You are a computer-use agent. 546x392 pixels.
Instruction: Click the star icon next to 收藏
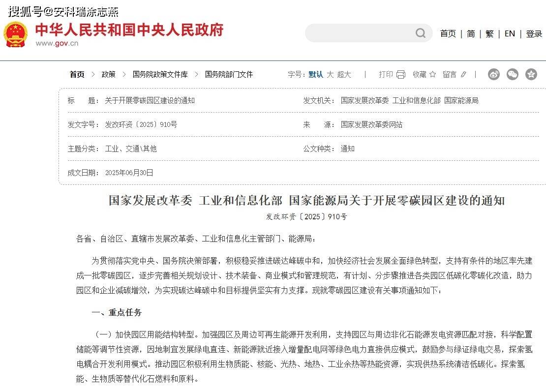433,74
